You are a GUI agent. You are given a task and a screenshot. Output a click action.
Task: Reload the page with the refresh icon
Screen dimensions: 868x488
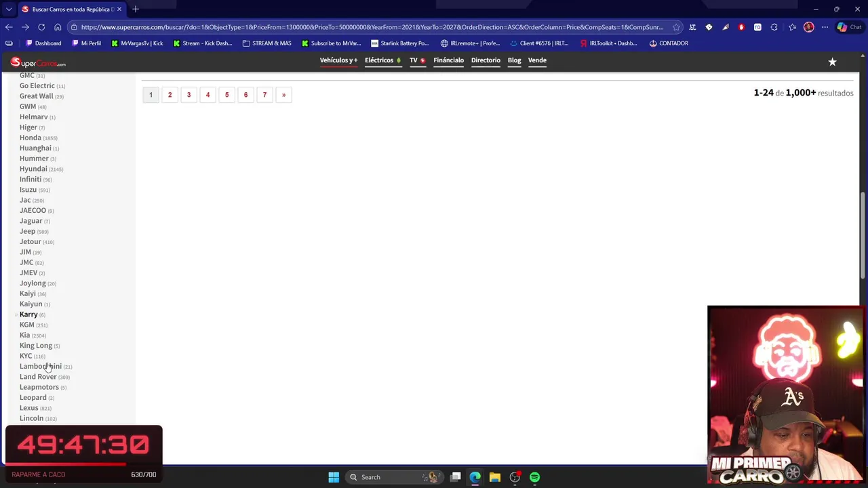tap(41, 27)
